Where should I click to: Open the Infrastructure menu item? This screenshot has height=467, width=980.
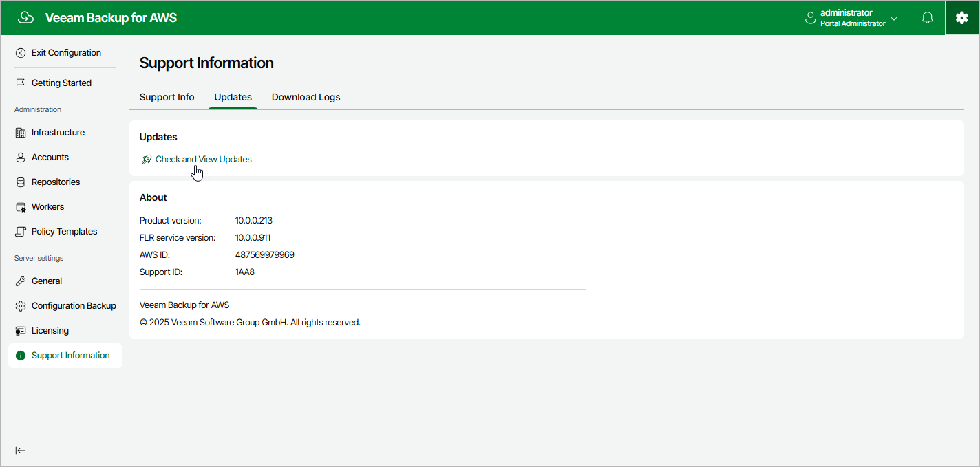(58, 133)
